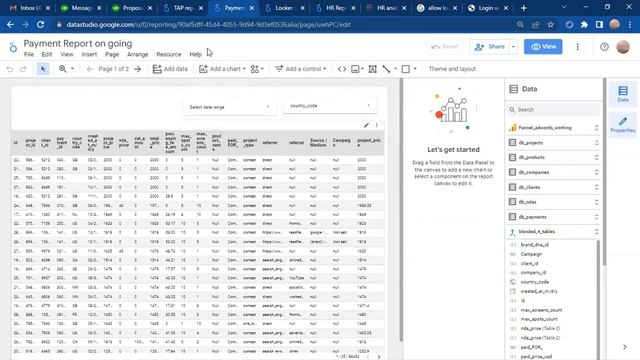
Task: Open Theme and layout panel
Action: tap(452, 69)
